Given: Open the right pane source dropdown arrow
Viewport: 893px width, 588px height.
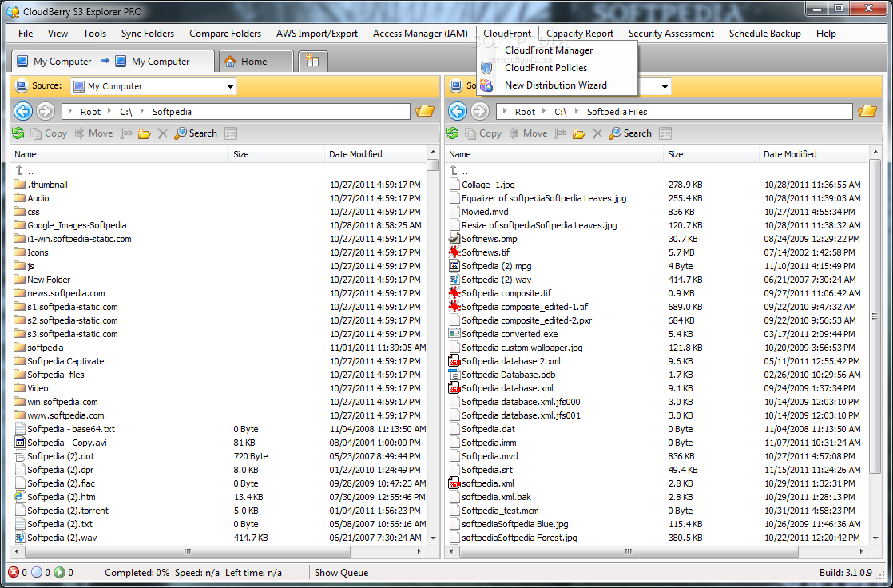Looking at the screenshot, I should tap(665, 86).
